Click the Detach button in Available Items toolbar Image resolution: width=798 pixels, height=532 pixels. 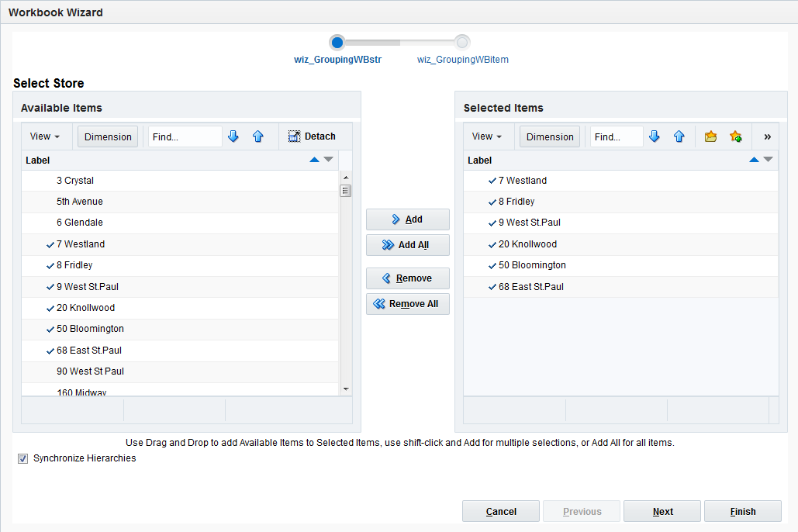(x=312, y=136)
